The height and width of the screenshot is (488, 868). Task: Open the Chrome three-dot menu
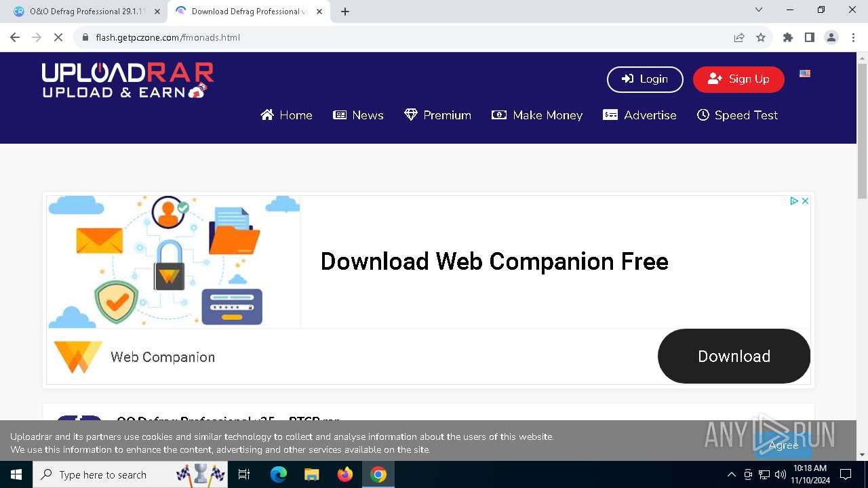tap(852, 37)
